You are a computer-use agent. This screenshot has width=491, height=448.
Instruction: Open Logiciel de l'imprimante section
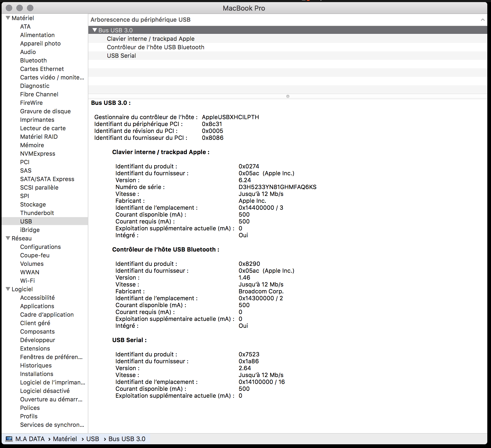click(x=53, y=382)
